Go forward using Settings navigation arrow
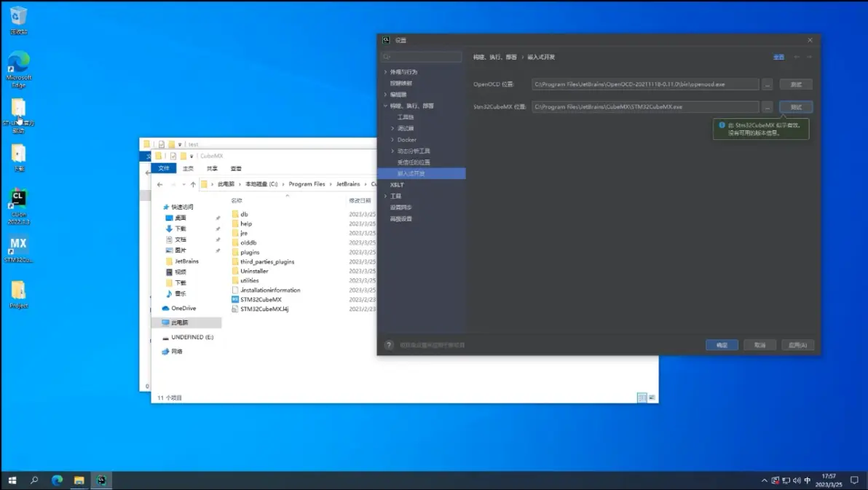Image resolution: width=868 pixels, height=490 pixels. (809, 57)
